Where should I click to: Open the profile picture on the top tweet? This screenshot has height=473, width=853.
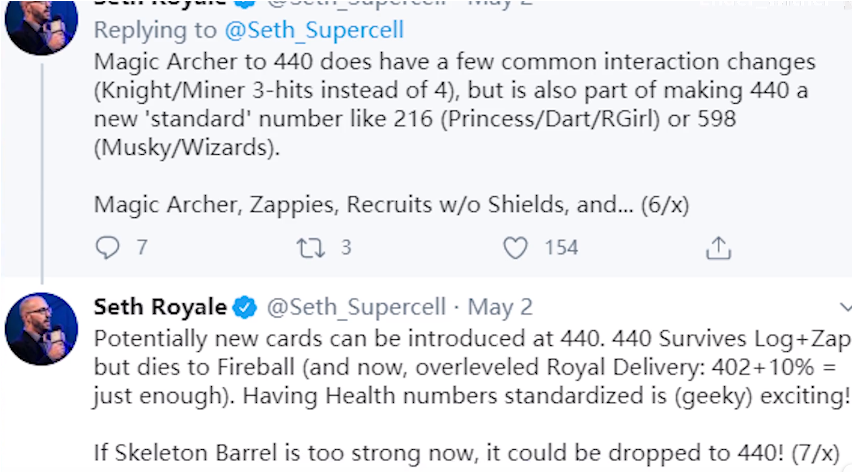tap(41, 24)
